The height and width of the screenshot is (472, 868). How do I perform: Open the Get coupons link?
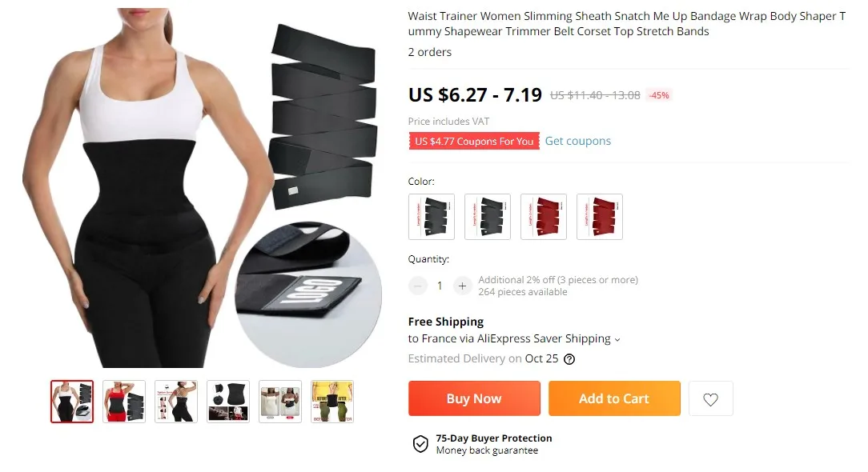point(577,141)
